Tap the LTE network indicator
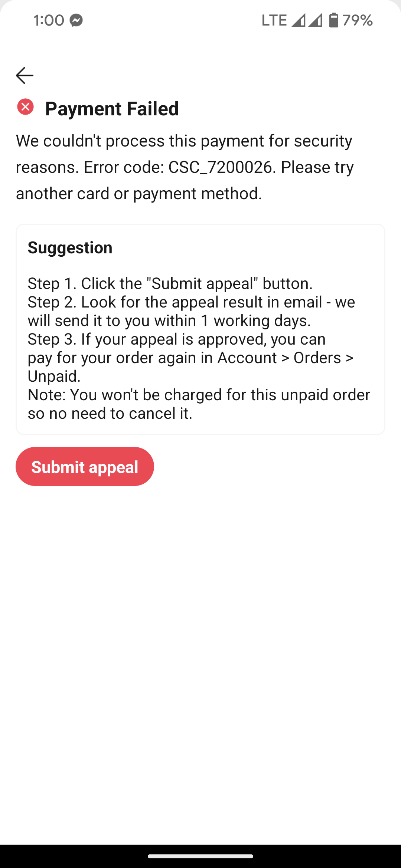This screenshot has width=401, height=868. coord(274,20)
